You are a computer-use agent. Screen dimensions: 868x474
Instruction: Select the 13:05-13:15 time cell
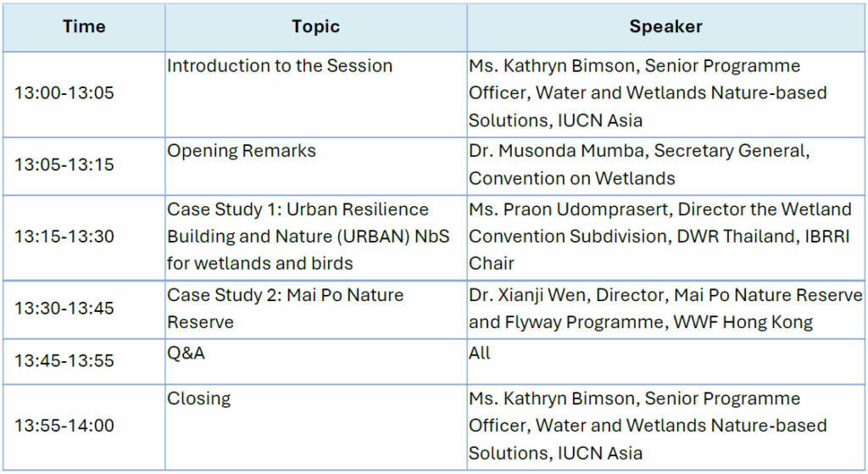64,165
